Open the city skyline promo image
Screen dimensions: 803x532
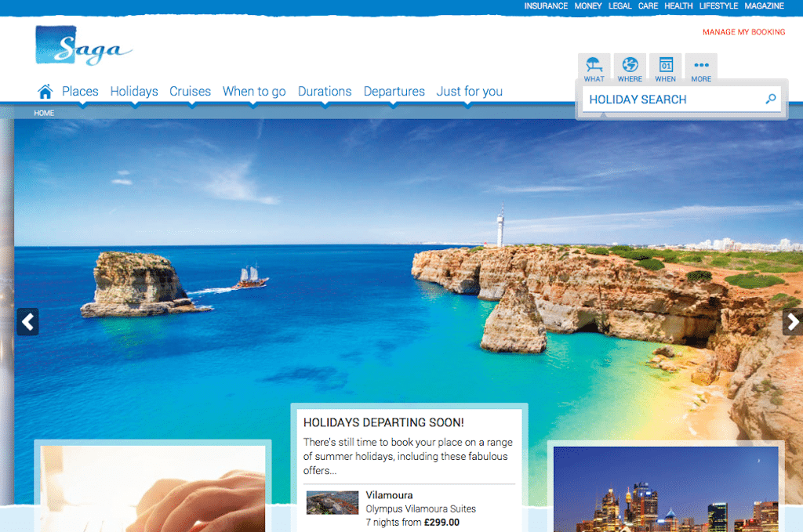[666, 490]
